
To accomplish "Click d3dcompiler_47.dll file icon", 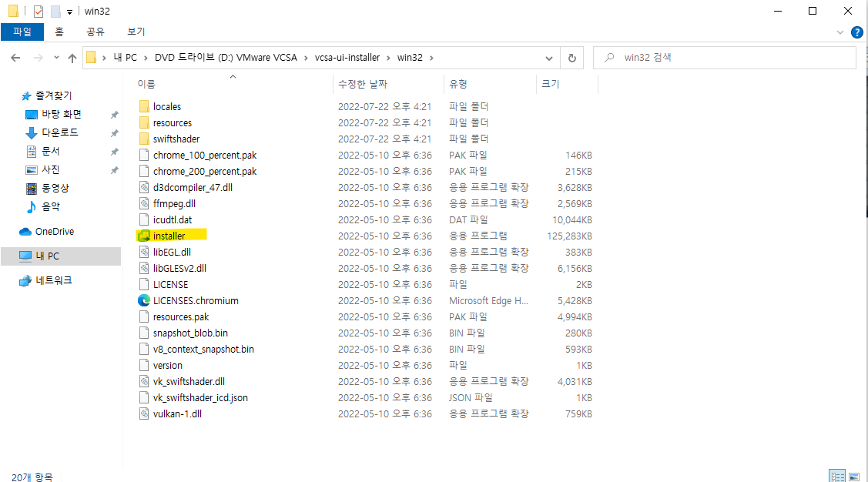I will tap(144, 187).
